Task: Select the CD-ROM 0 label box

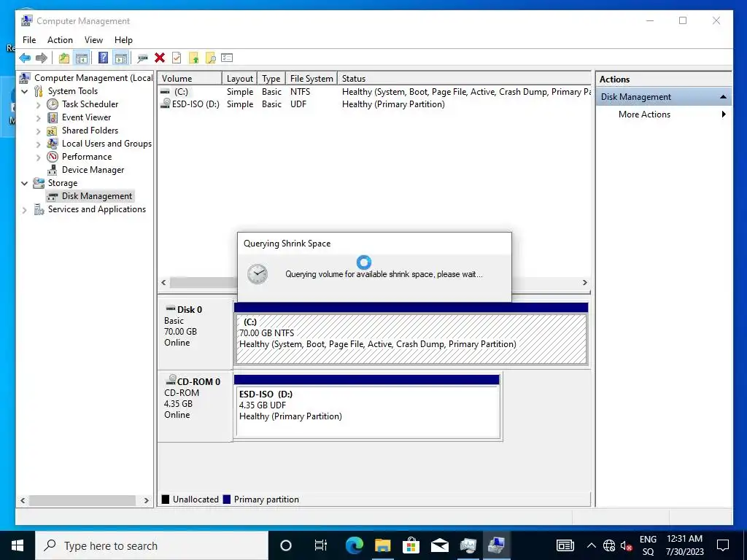Action: pyautogui.click(x=195, y=405)
